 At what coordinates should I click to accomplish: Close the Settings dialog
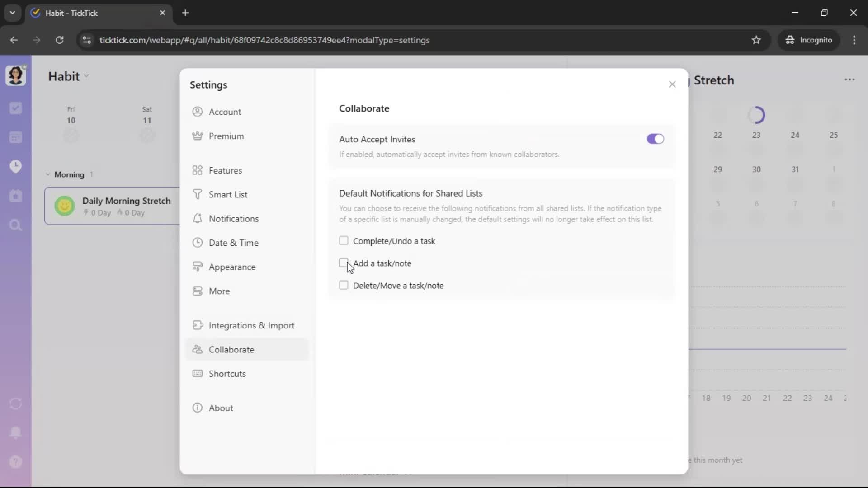672,84
